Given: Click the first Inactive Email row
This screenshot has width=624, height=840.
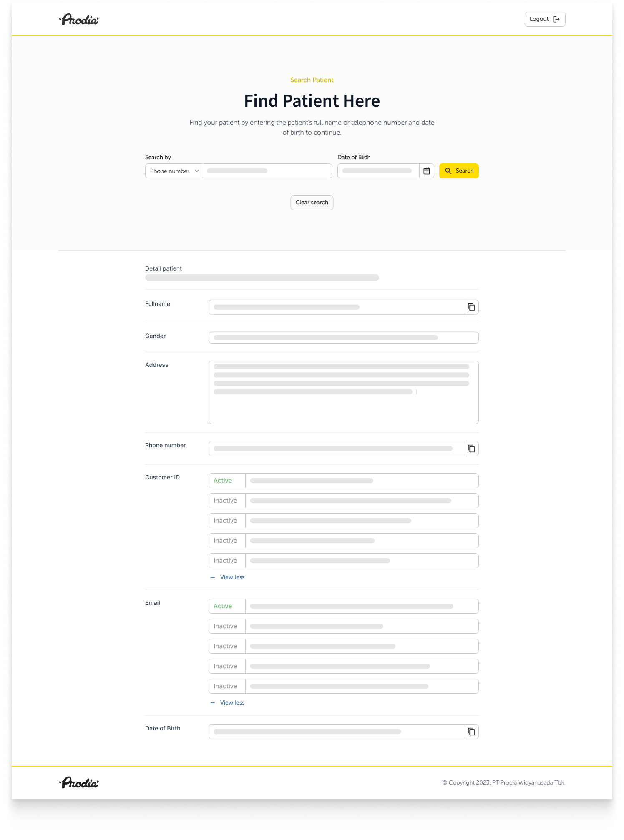Looking at the screenshot, I should tap(344, 626).
